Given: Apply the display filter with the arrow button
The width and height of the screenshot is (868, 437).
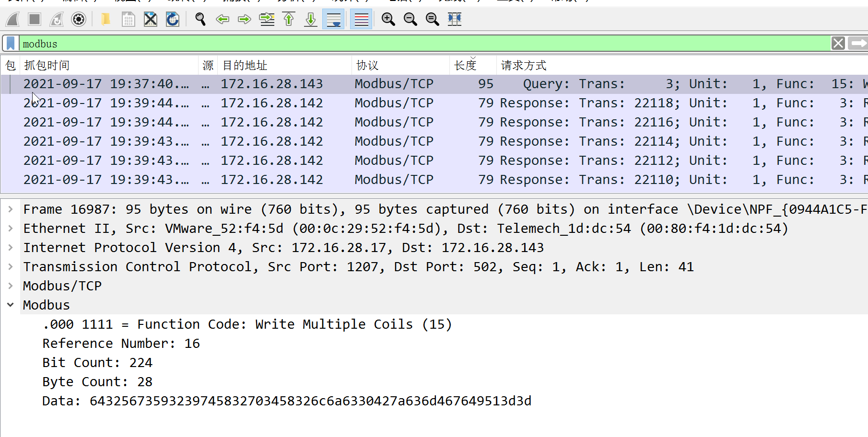Looking at the screenshot, I should pyautogui.click(x=857, y=44).
